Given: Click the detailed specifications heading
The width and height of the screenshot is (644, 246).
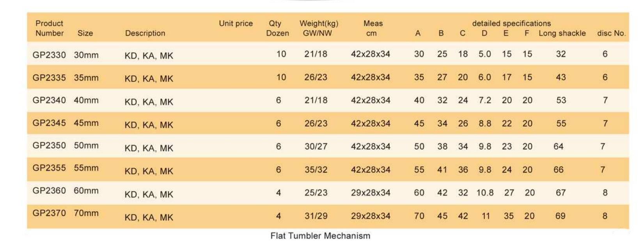Looking at the screenshot, I should (x=511, y=23).
